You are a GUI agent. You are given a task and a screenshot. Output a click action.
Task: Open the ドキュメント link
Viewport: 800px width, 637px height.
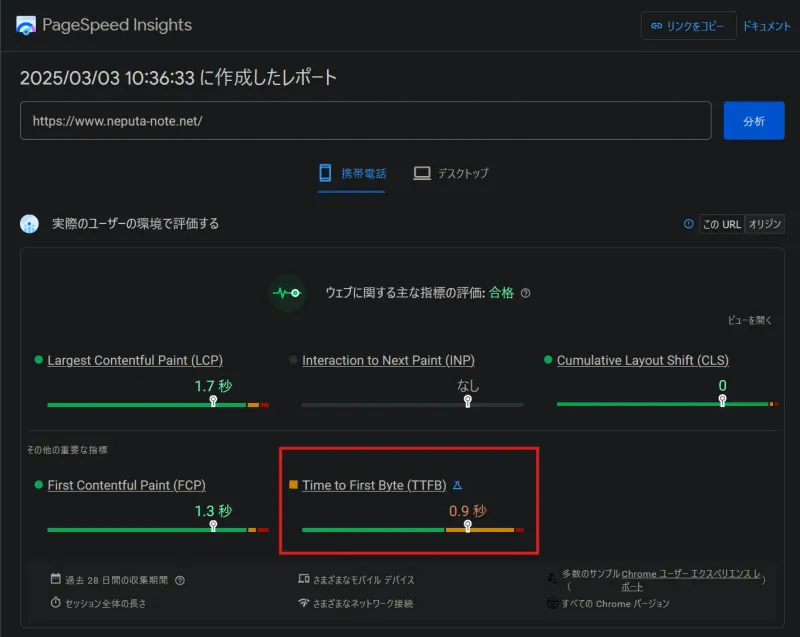tap(766, 25)
